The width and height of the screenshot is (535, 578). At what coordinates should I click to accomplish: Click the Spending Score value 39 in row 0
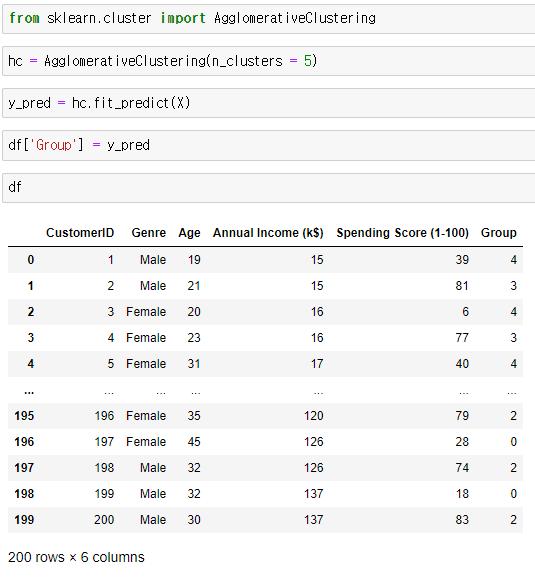click(x=462, y=260)
